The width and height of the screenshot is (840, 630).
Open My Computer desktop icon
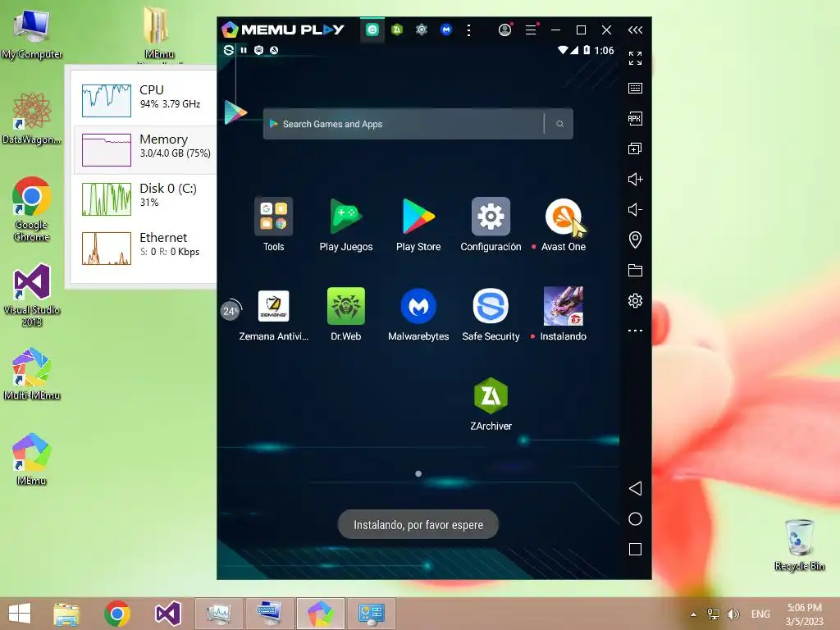click(32, 33)
